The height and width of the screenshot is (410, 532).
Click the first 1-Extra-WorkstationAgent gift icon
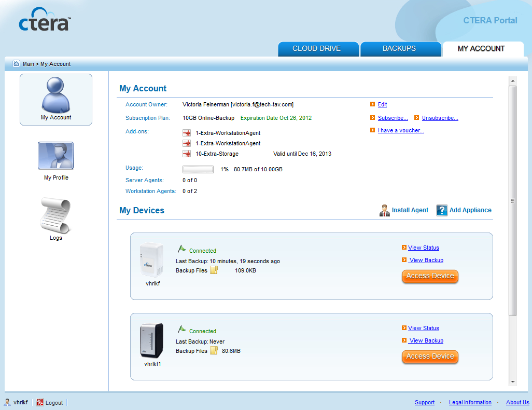click(x=187, y=133)
